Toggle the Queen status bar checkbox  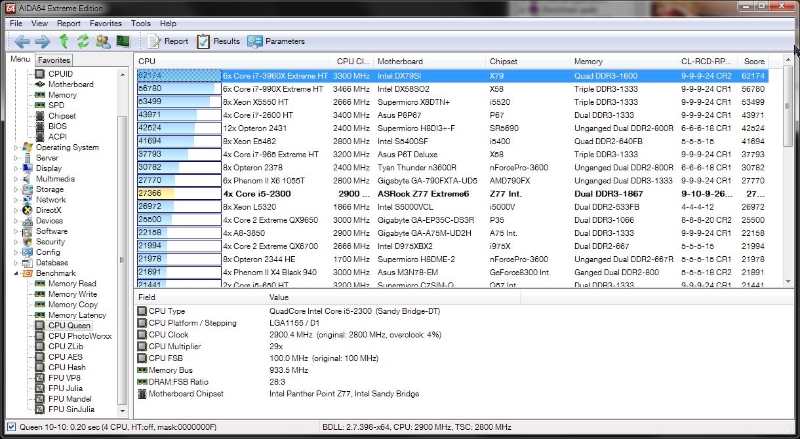coord(12,427)
